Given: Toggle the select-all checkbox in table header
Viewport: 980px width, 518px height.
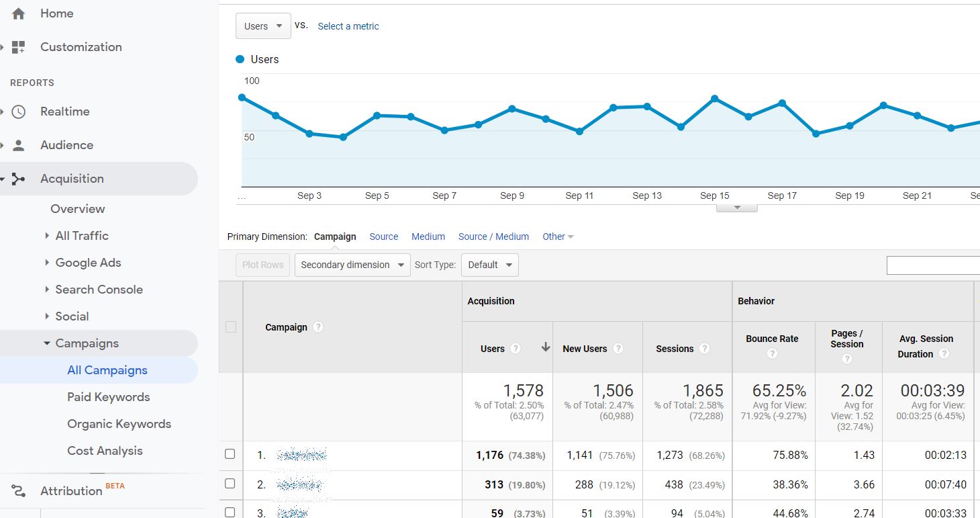Looking at the screenshot, I should coord(231,327).
